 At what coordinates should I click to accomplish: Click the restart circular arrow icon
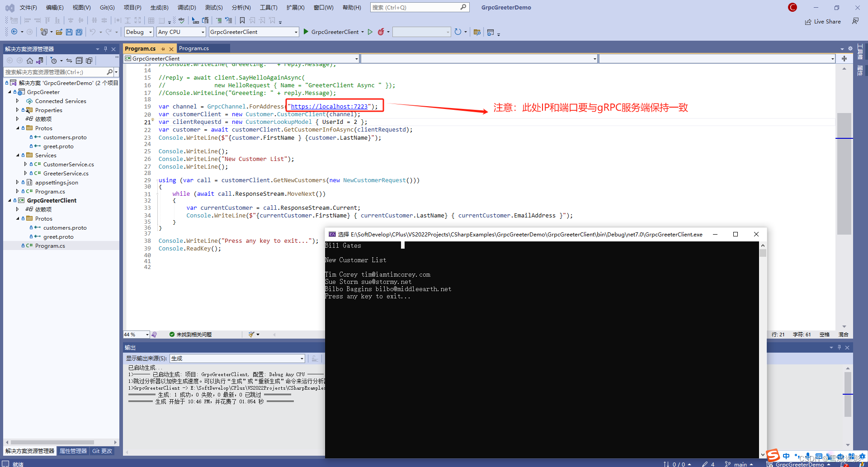[458, 32]
